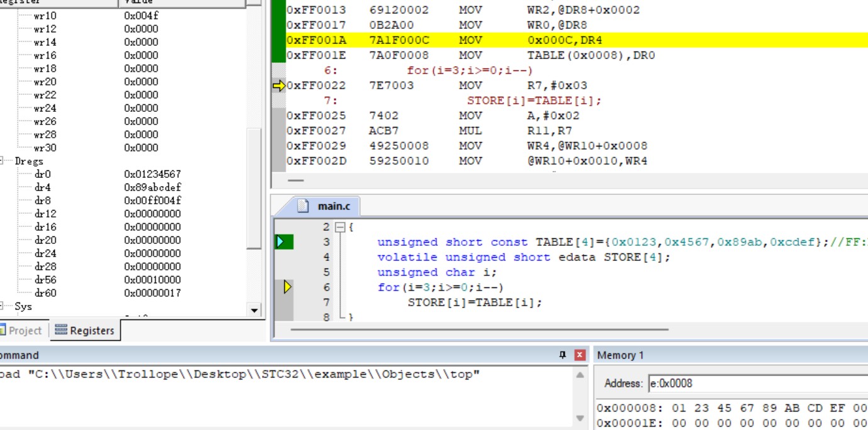Select the Registers panel tab
Image resolution: width=868 pixels, height=430 pixels.
click(85, 331)
